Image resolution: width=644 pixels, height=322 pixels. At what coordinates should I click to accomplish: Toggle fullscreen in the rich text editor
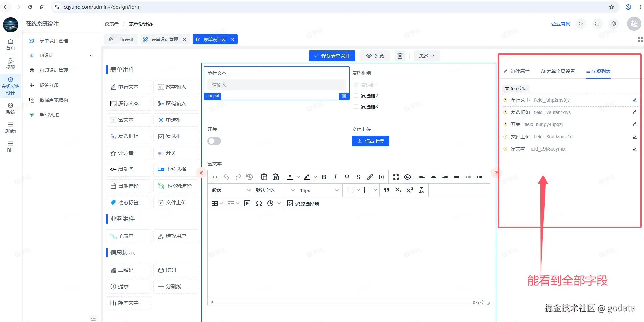(x=396, y=177)
